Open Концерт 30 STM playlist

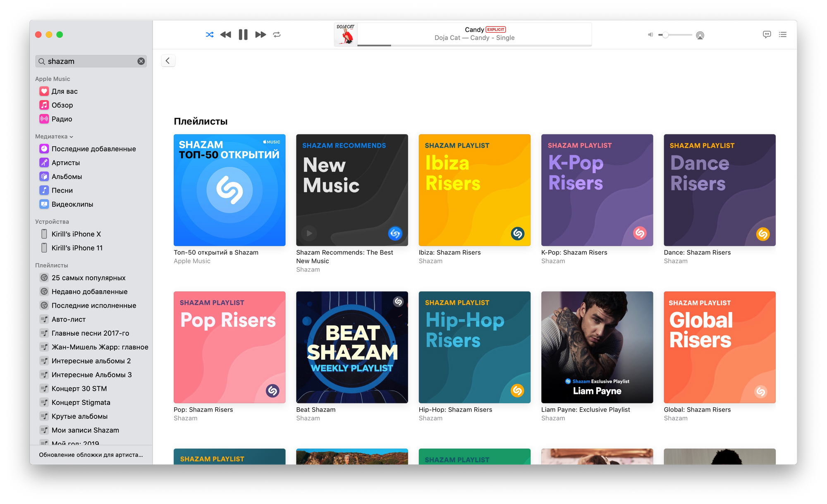[79, 389]
